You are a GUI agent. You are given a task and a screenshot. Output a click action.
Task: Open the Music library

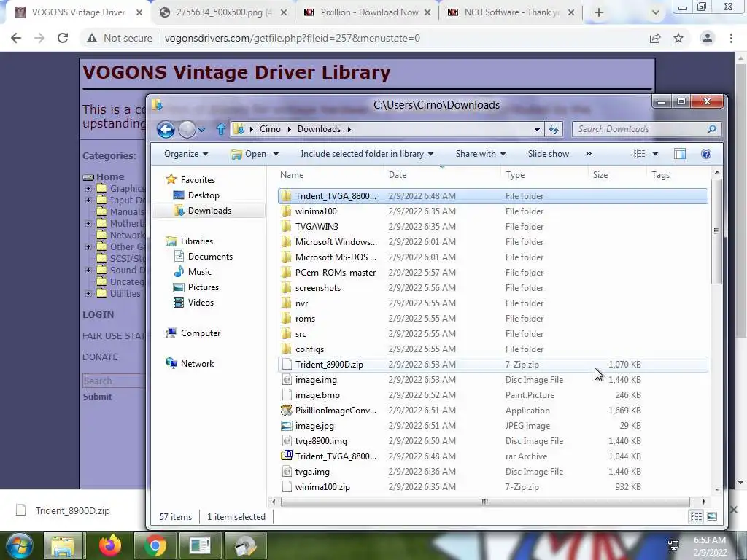199,272
